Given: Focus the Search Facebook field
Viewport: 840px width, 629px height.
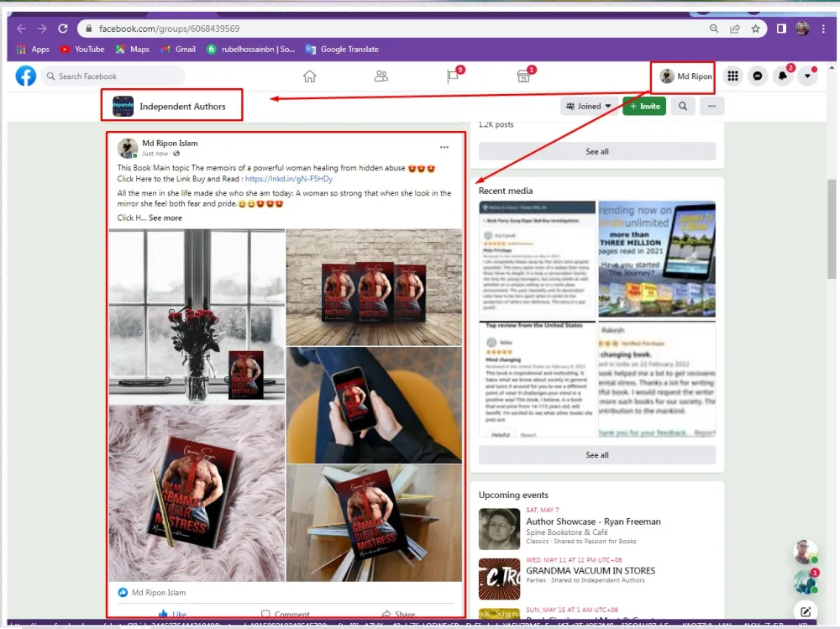Looking at the screenshot, I should [x=113, y=76].
